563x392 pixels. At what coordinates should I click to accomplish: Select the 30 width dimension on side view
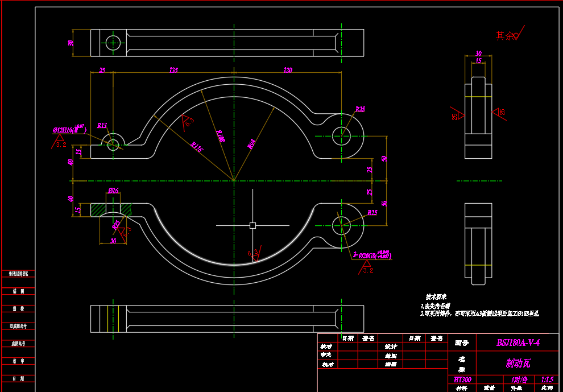point(478,53)
